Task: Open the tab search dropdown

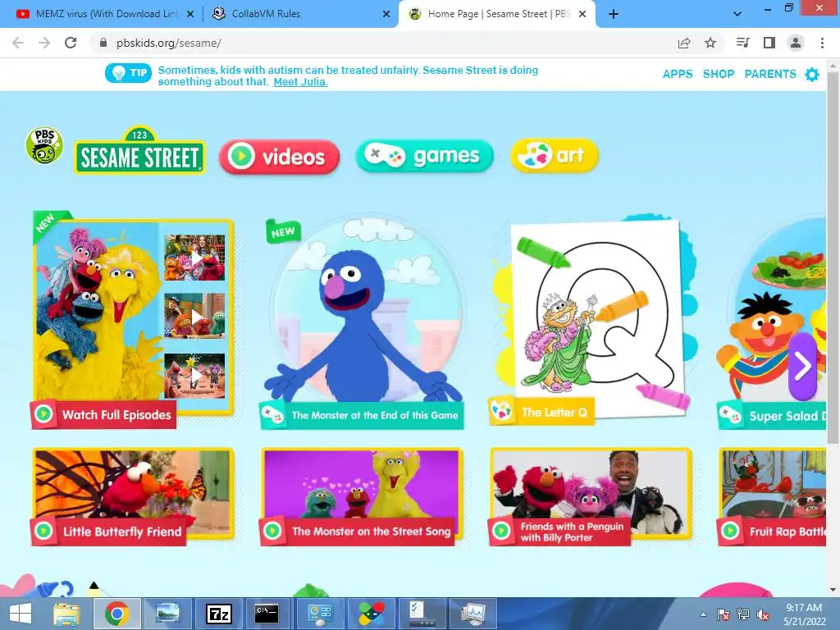Action: [737, 14]
